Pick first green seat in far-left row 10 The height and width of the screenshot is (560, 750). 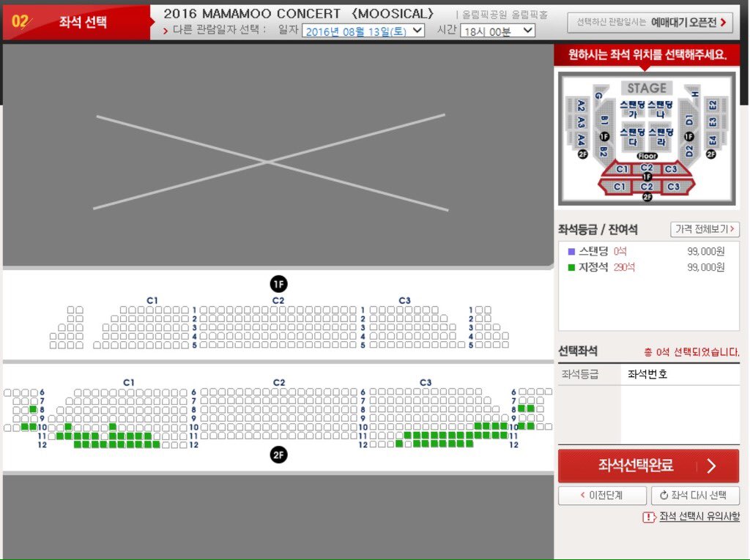click(x=24, y=427)
